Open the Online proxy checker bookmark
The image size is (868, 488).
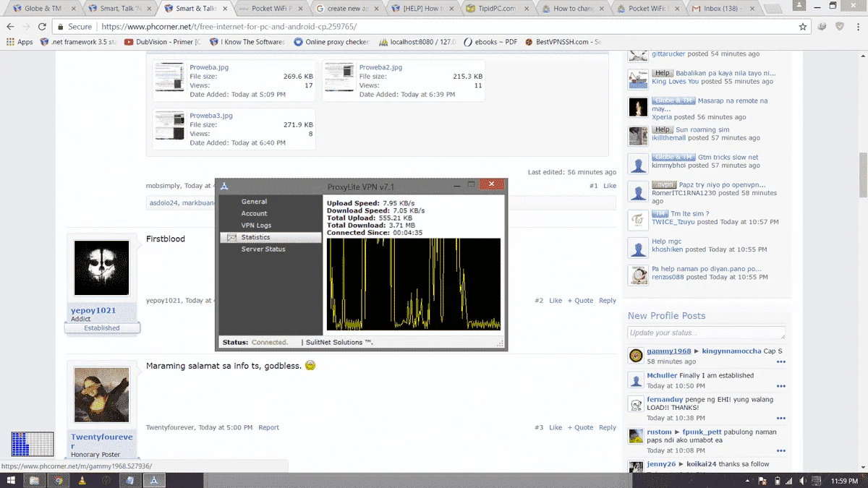(x=331, y=42)
